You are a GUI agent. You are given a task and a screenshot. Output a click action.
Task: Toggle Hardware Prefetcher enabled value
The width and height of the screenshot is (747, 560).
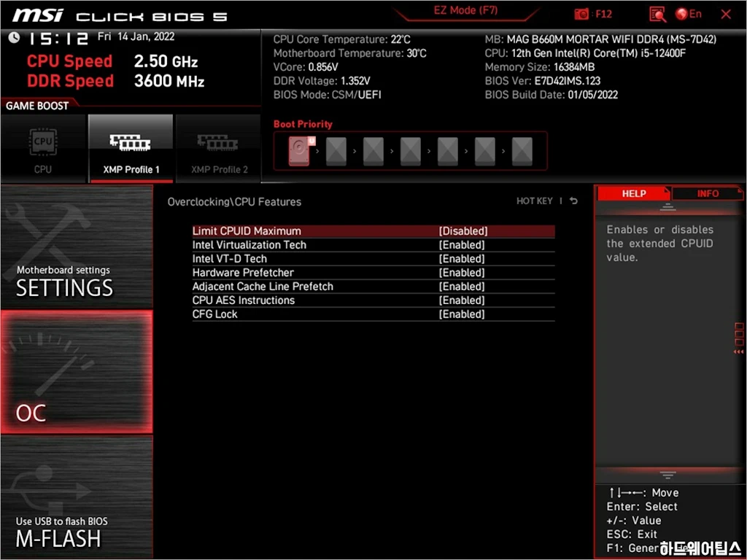(461, 273)
